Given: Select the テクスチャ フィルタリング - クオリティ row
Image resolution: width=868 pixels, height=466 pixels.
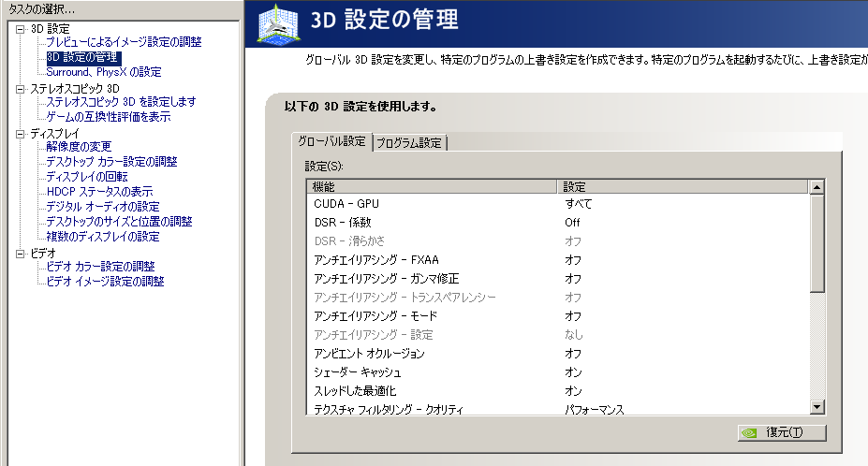Looking at the screenshot, I should point(557,408).
